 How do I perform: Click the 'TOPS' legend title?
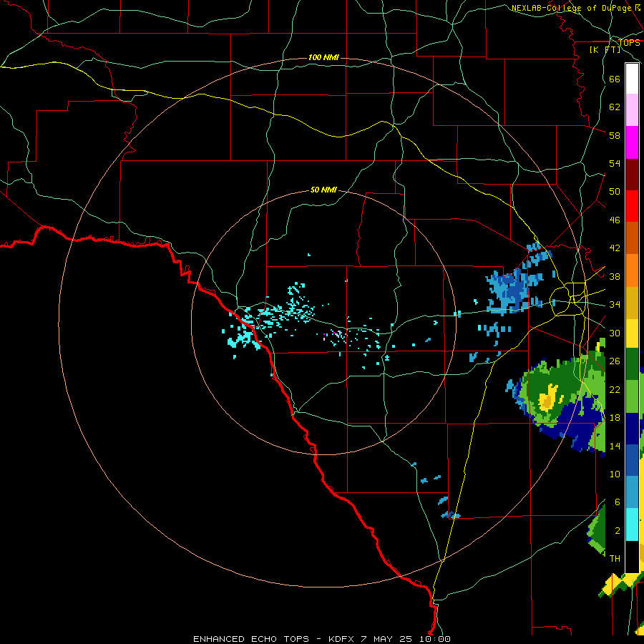click(x=630, y=43)
